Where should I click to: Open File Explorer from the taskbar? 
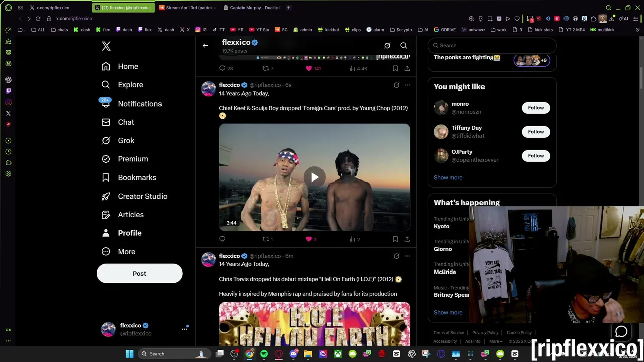point(308,354)
